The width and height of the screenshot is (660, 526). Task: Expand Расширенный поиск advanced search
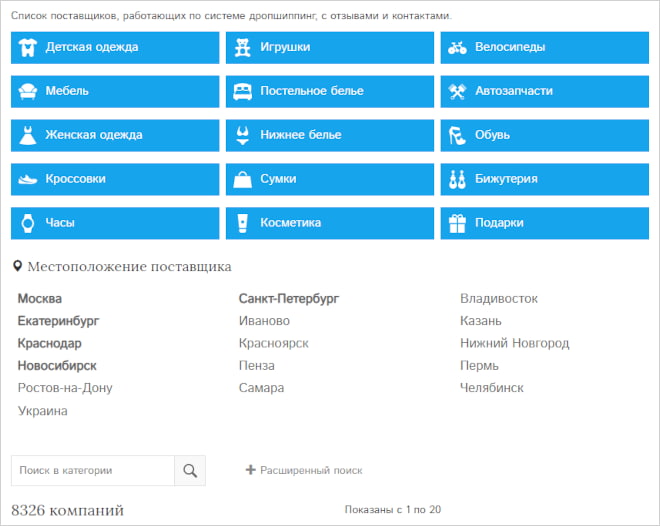[x=304, y=470]
